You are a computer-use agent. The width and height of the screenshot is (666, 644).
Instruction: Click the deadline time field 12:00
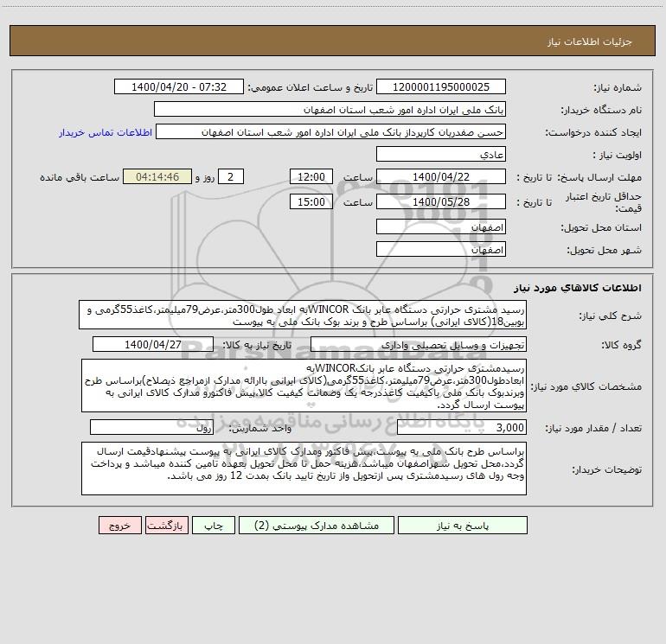click(311, 176)
